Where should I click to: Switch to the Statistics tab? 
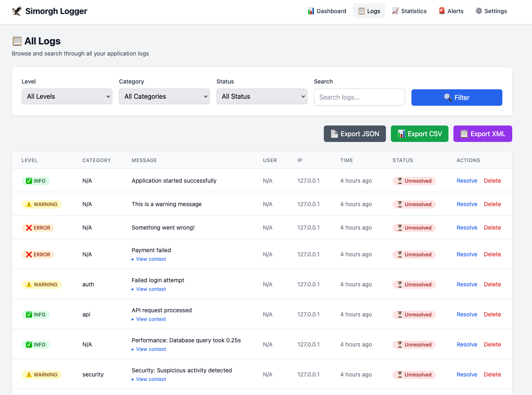tap(409, 11)
